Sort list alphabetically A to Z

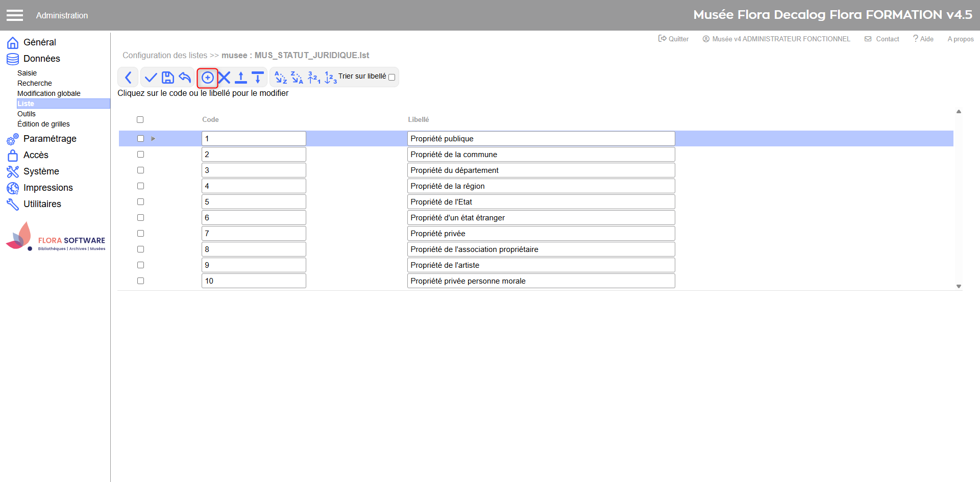281,78
